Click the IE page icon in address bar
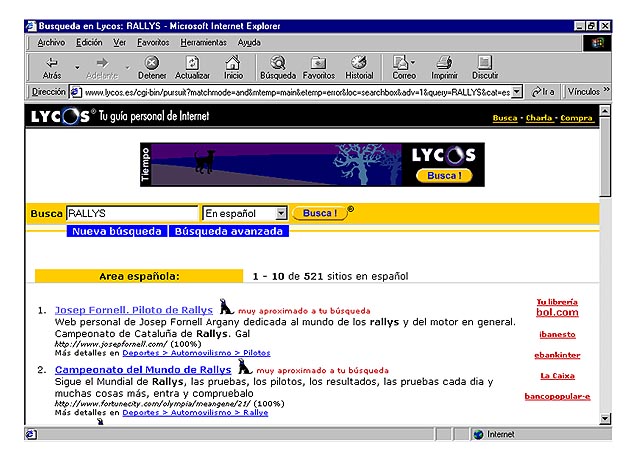This screenshot has height=456, width=634. [x=76, y=92]
